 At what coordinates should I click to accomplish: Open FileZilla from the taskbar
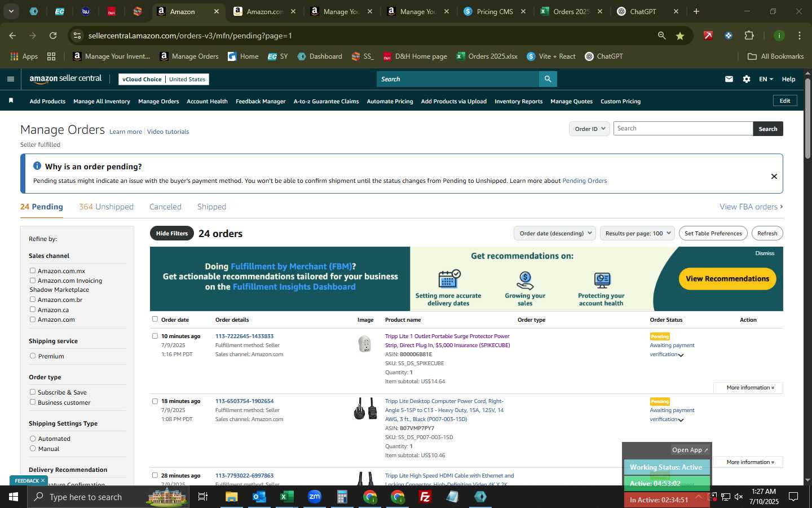point(425,497)
